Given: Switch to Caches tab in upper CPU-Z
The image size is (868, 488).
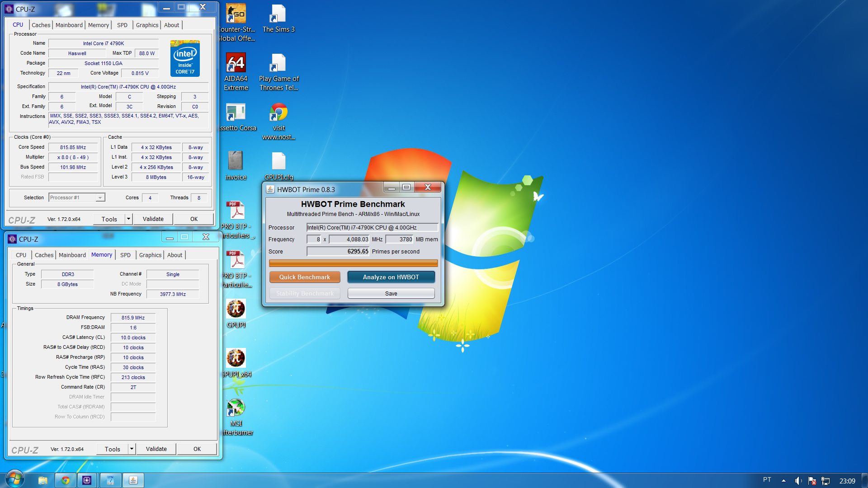Looking at the screenshot, I should tap(41, 25).
